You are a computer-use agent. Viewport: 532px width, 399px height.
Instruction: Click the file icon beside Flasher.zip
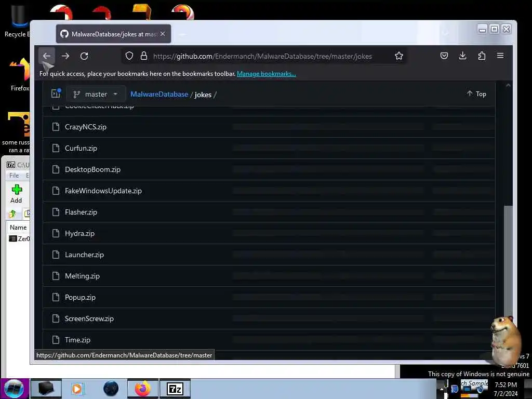(56, 212)
